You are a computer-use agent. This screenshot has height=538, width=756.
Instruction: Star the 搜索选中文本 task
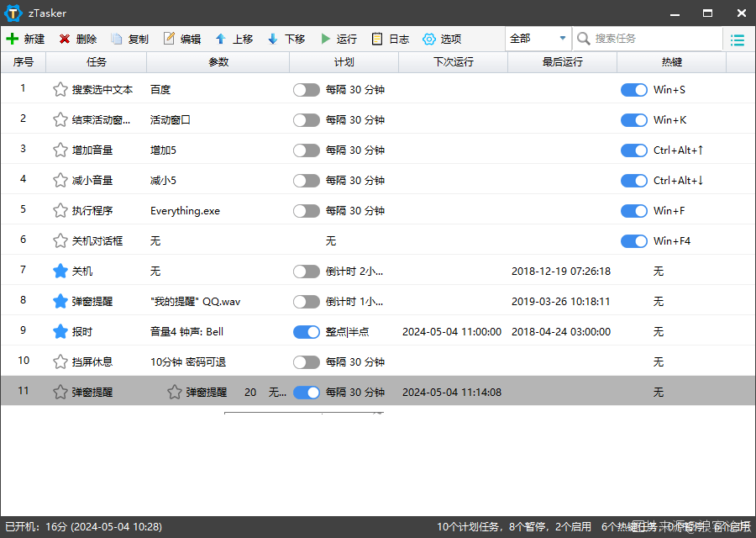pyautogui.click(x=60, y=90)
